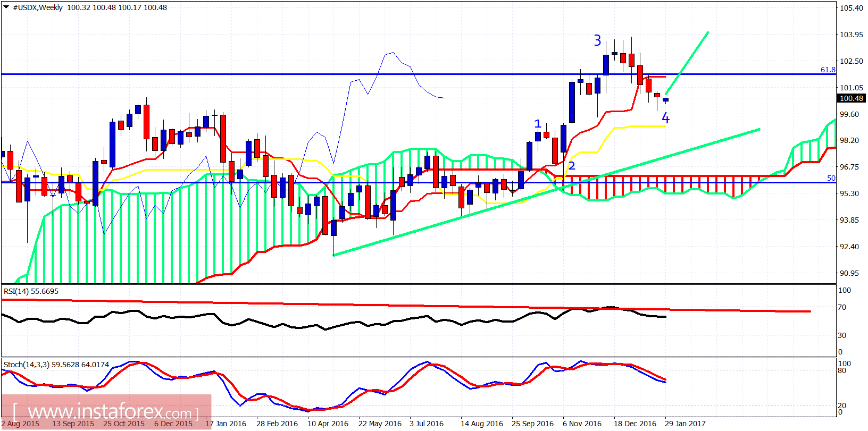Click the 70 level on the RSI scale
The image size is (868, 431).
click(x=842, y=307)
